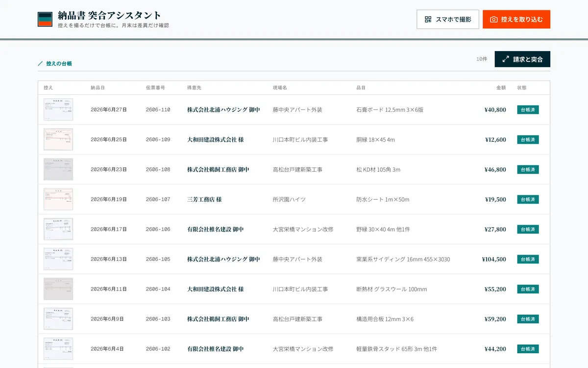588x368 pixels.
Task: Click 台帳済 badge for 2606-109
Action: pyautogui.click(x=528, y=139)
